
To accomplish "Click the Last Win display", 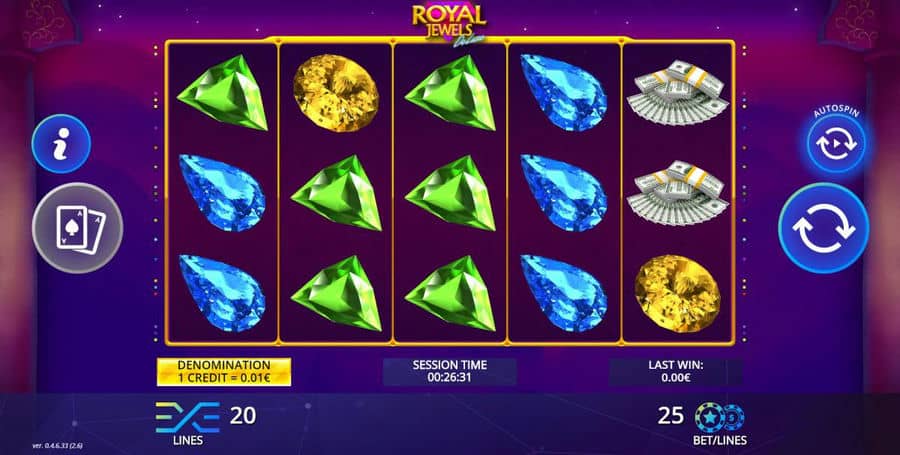I will point(676,372).
